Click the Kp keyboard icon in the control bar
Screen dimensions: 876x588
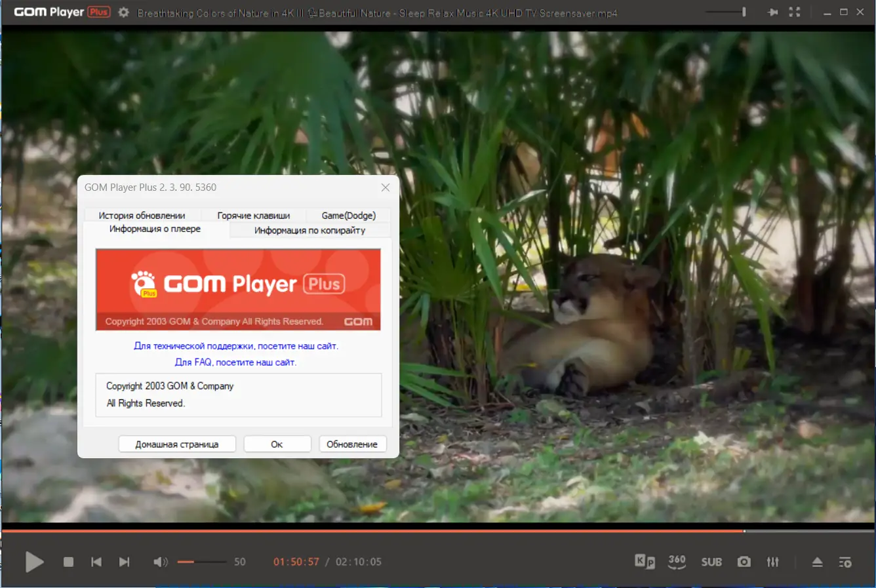(645, 561)
